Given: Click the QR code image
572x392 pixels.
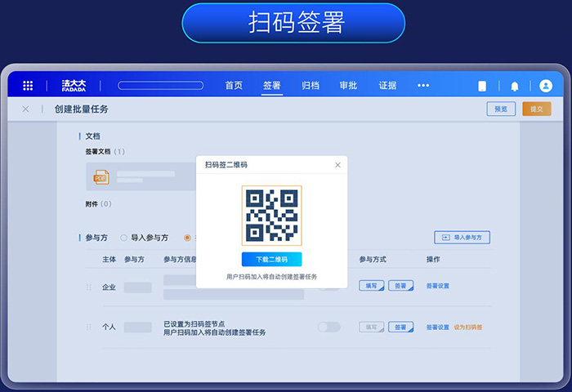Looking at the screenshot, I should 272,216.
